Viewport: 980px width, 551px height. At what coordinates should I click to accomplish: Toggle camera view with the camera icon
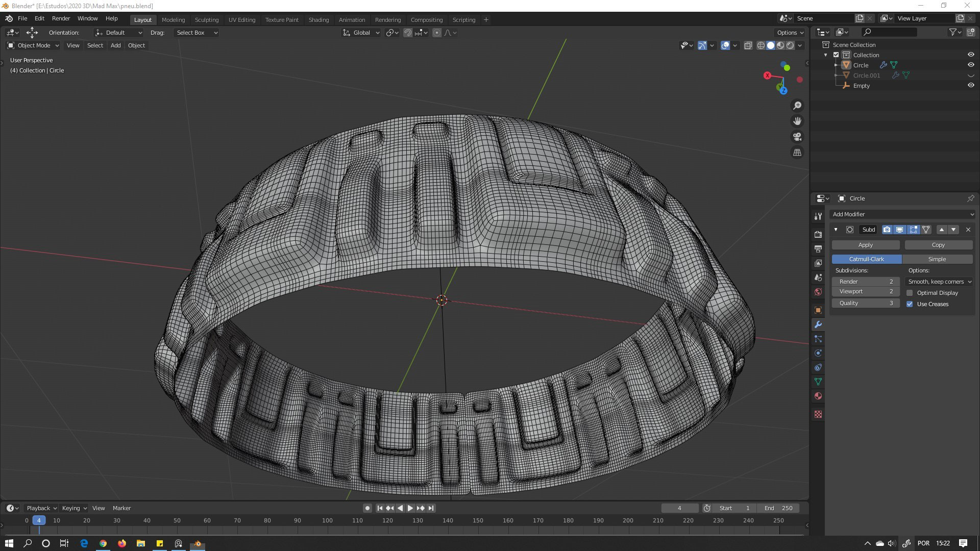(x=797, y=137)
